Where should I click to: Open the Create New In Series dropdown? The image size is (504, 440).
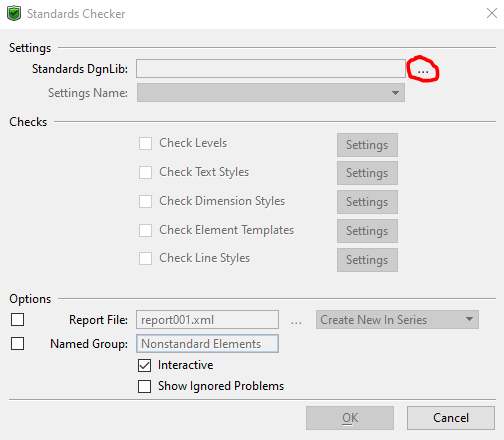(x=397, y=320)
